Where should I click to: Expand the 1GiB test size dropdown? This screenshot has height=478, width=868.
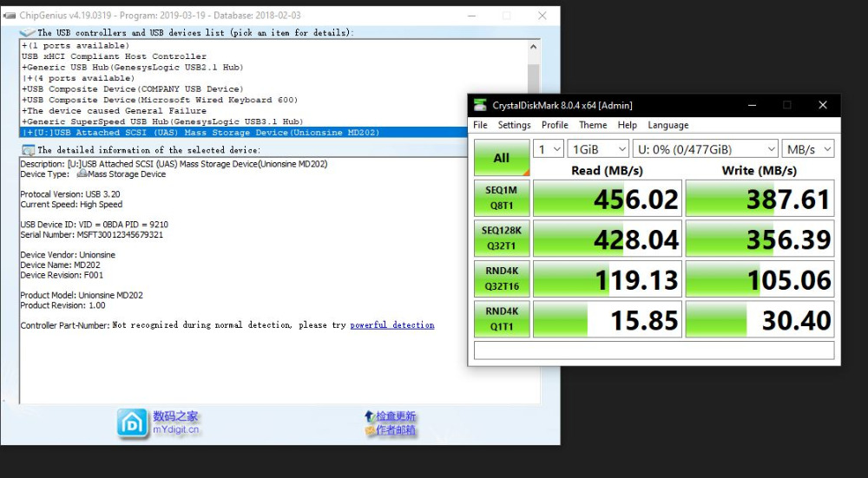click(598, 149)
